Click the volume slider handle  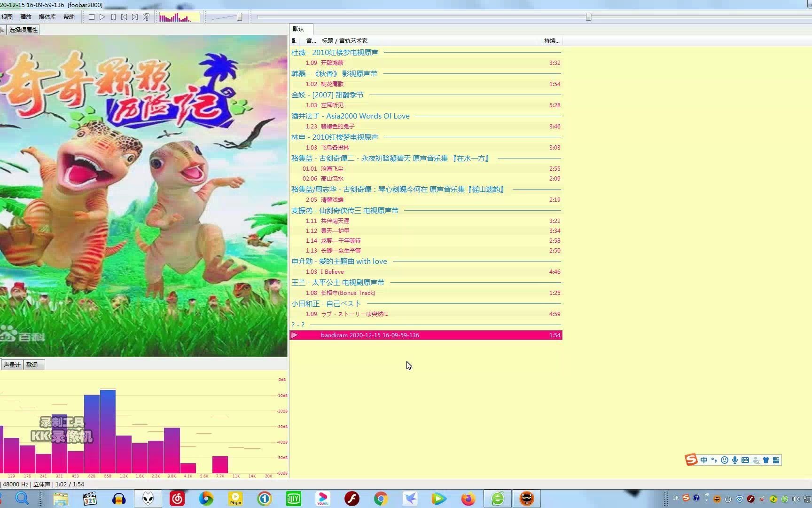(239, 17)
